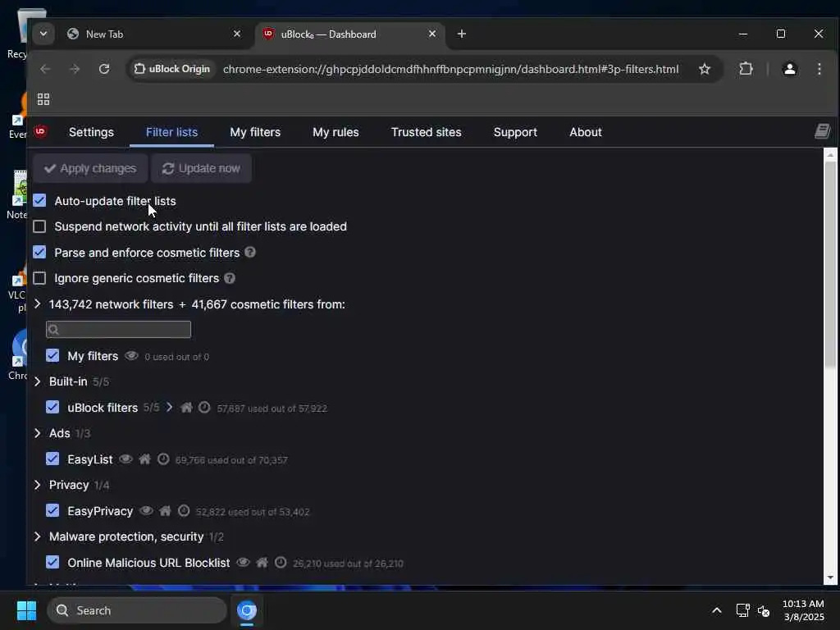Image resolution: width=840 pixels, height=630 pixels.
Task: Open EasyList home page icon
Action: coord(144,459)
